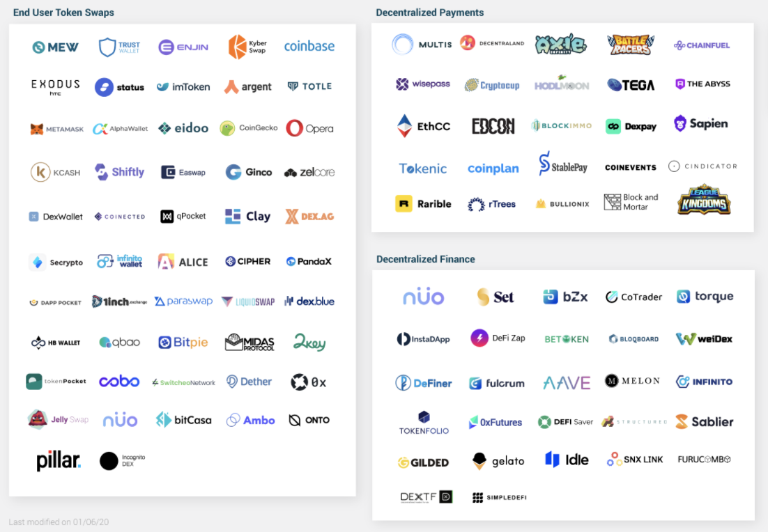Click the Tokenfolio logo
Image resolution: width=768 pixels, height=532 pixels.
[424, 423]
